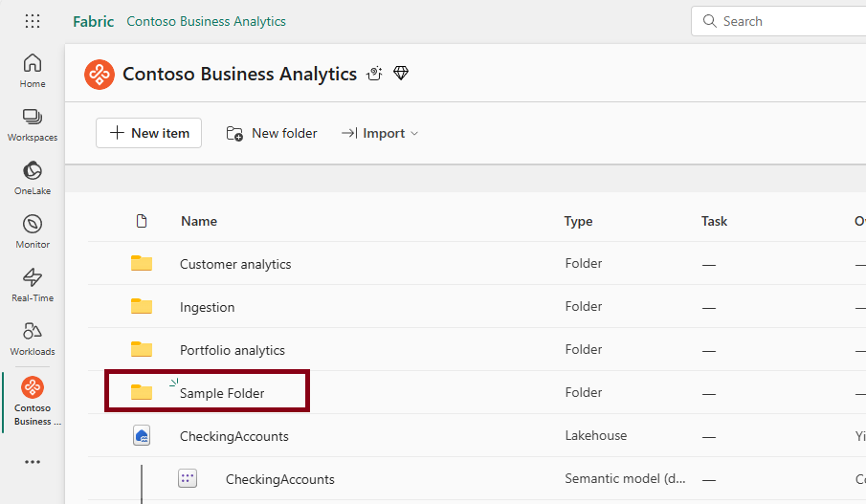
Task: Open OneLake from the sidebar
Action: pyautogui.click(x=33, y=178)
